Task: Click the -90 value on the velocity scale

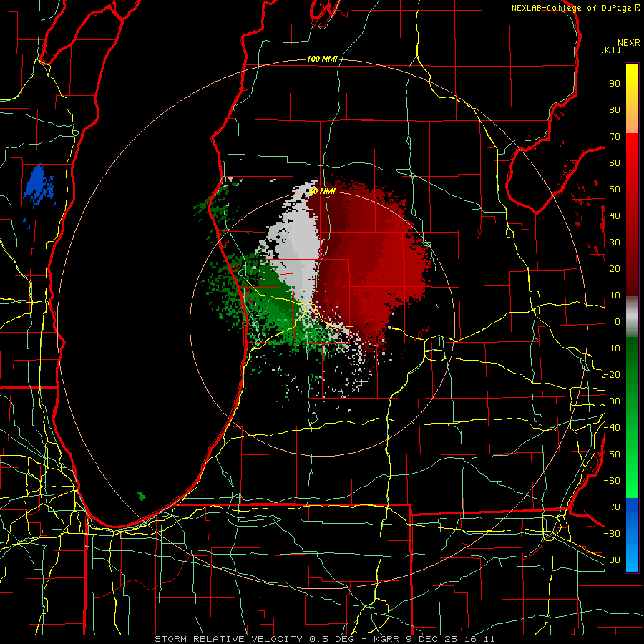Action: click(612, 560)
